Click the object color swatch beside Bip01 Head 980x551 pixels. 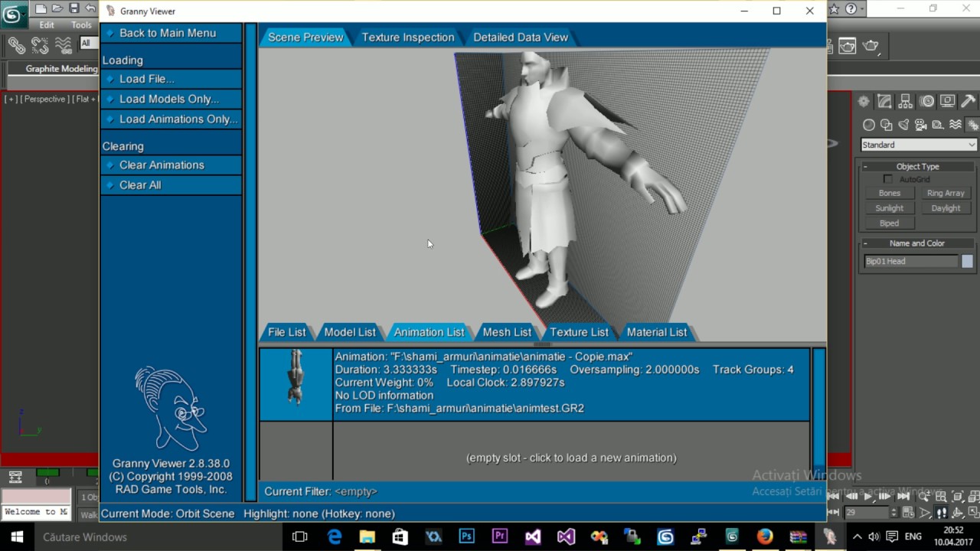click(x=967, y=261)
